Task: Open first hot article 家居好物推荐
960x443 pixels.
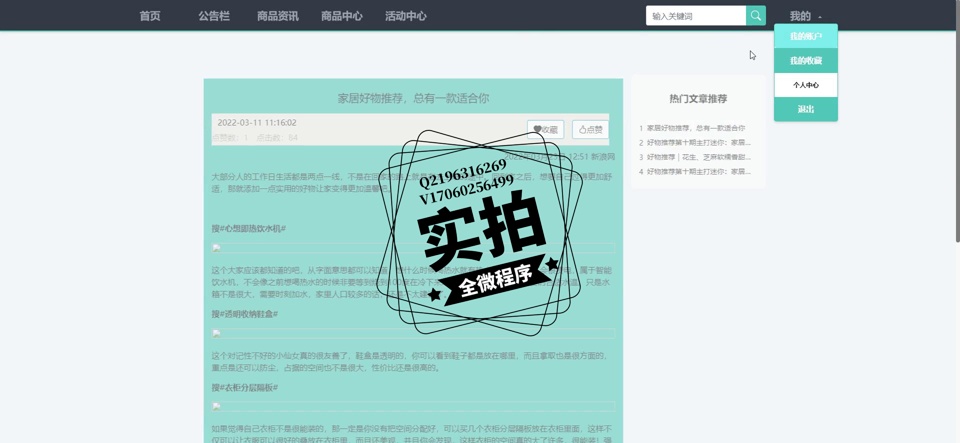Action: (x=696, y=128)
